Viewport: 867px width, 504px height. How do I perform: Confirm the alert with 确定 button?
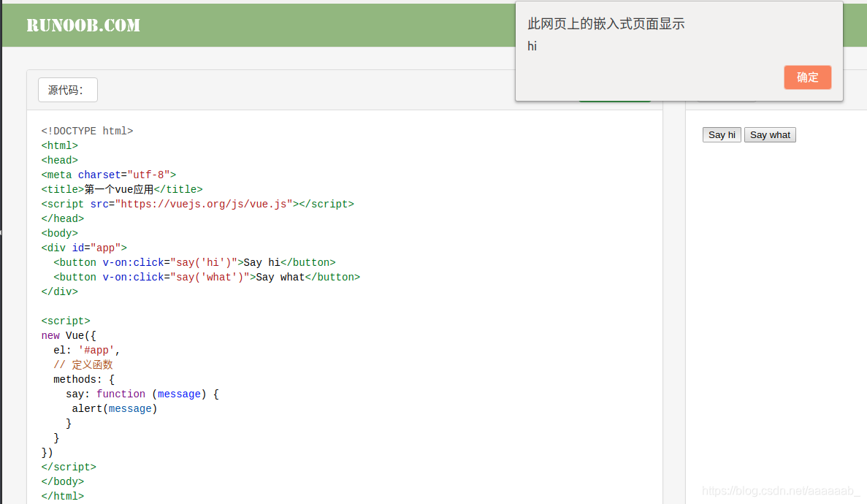807,77
